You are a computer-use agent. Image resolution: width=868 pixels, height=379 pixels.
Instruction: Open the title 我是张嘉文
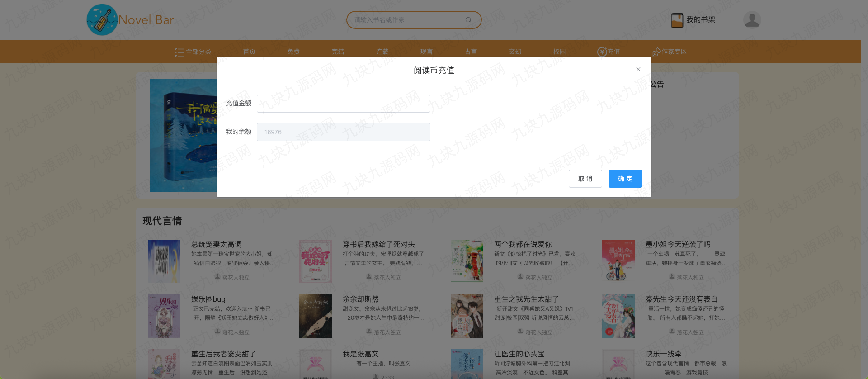[361, 354]
